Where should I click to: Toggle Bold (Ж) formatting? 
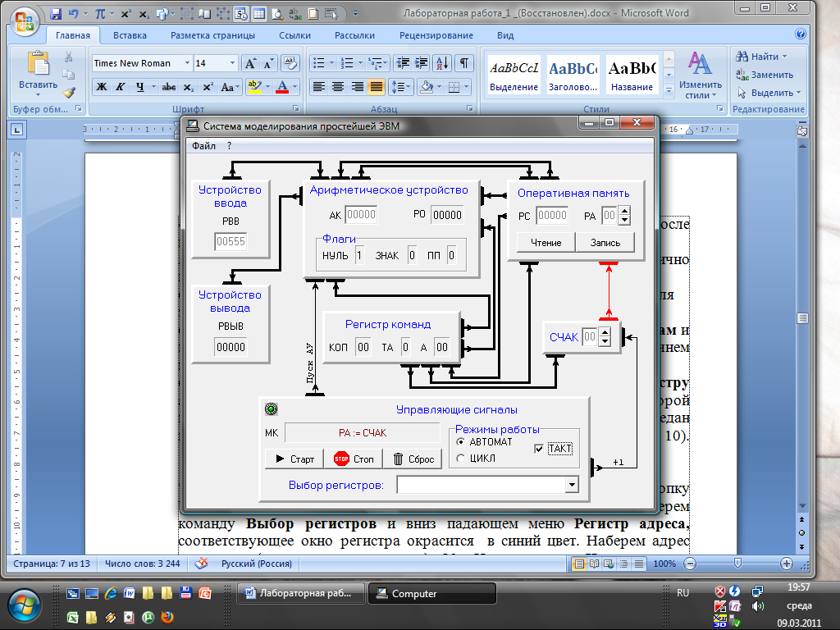(102, 87)
